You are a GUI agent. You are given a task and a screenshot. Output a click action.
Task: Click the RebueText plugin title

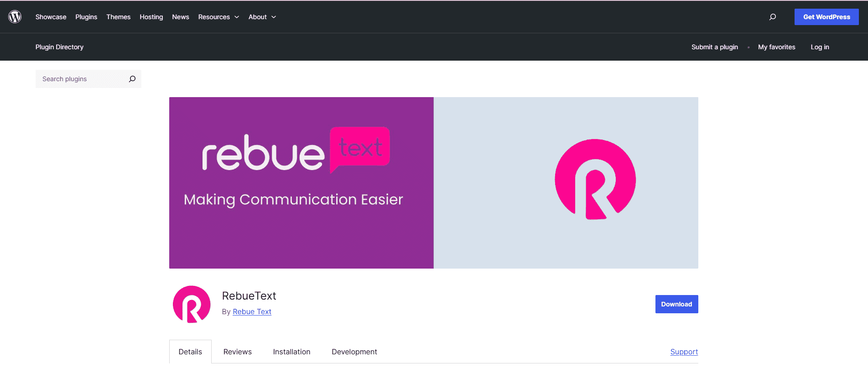tap(249, 296)
